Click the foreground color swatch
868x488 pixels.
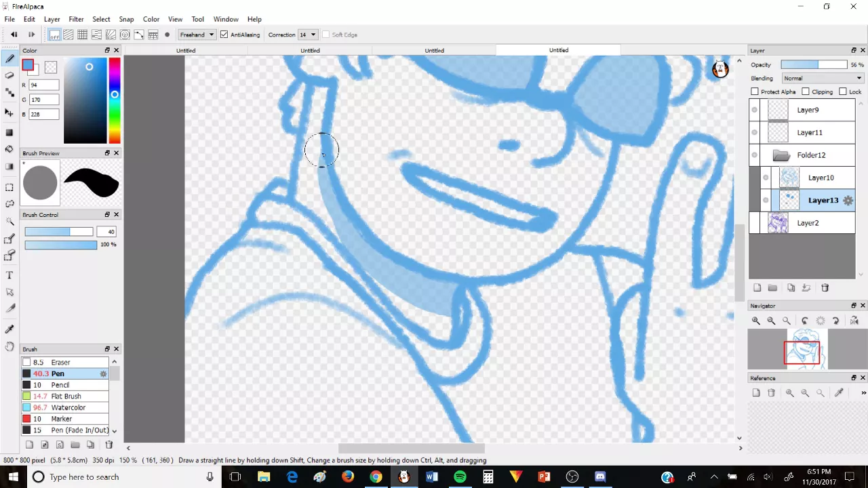pyautogui.click(x=28, y=65)
